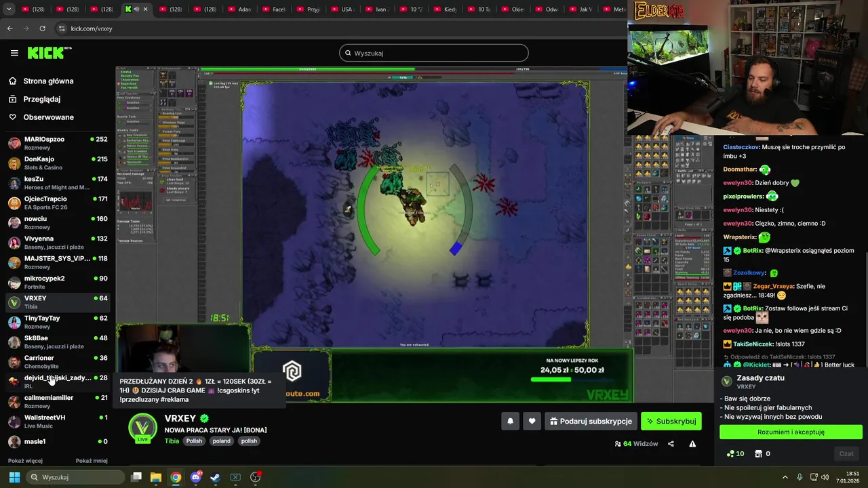Open Google Chrome from the taskbar
868x488 pixels.
[x=176, y=477]
